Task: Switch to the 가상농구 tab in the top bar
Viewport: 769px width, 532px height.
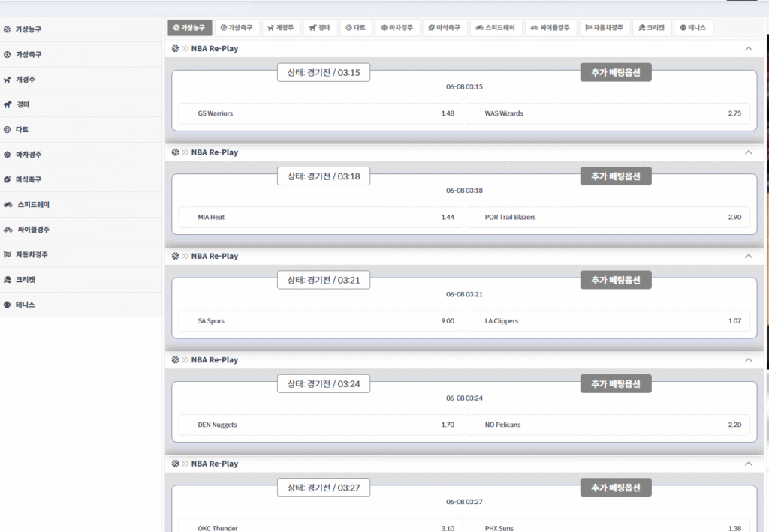Action: point(190,28)
